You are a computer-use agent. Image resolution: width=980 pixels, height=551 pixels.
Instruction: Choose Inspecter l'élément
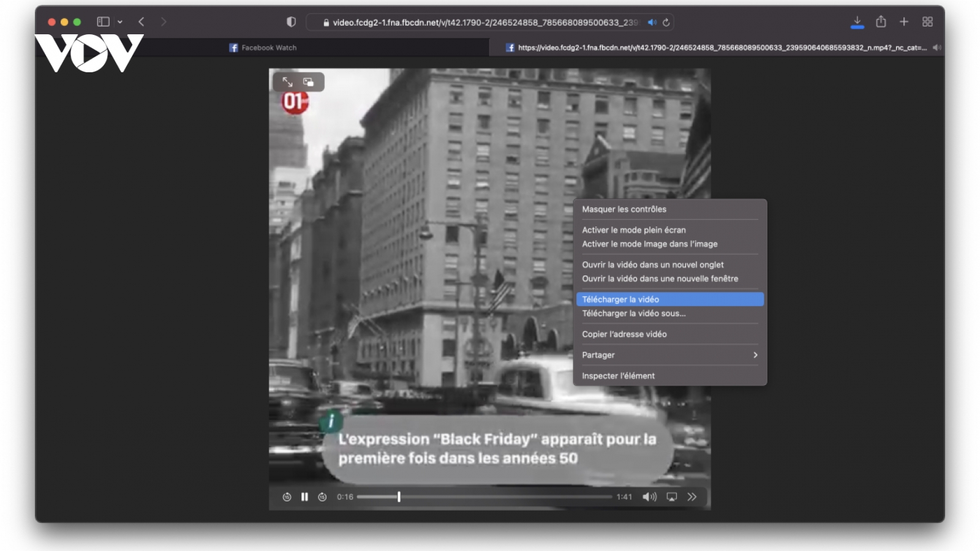tap(670, 376)
